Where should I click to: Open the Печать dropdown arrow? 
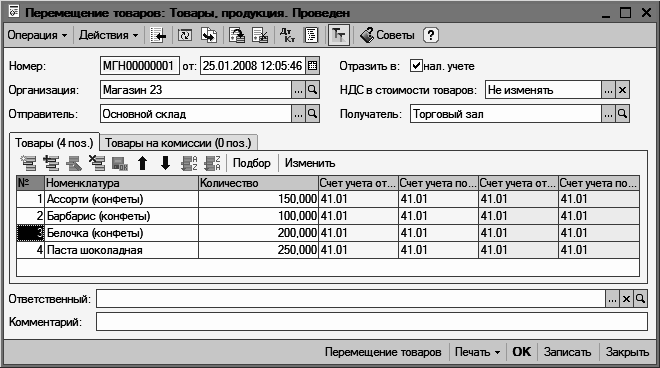coord(497,352)
